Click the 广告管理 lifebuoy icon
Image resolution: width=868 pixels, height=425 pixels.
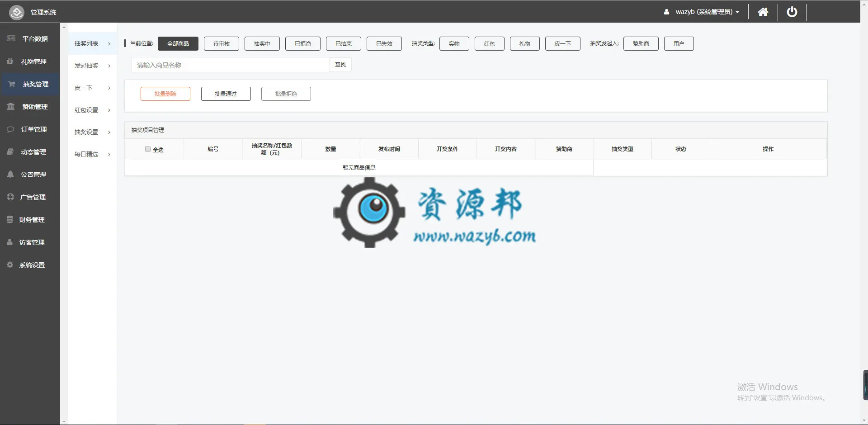point(10,197)
